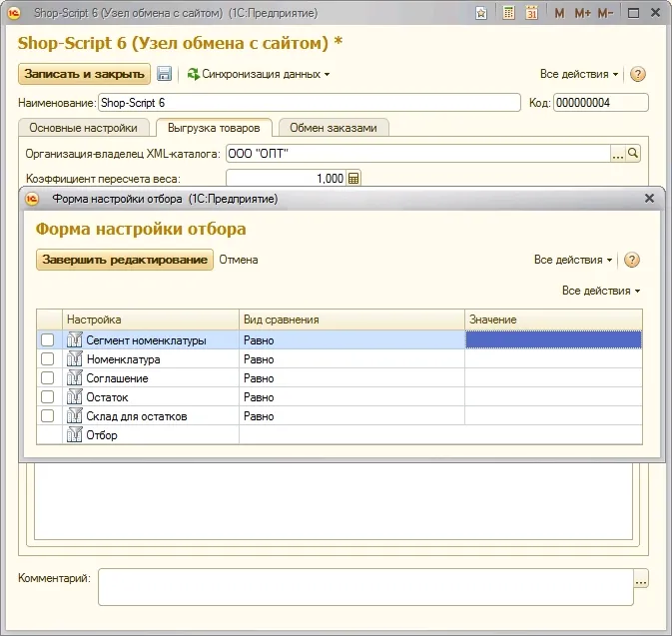Click help icon in filter settings form
The width and height of the screenshot is (672, 636).
pos(631,260)
